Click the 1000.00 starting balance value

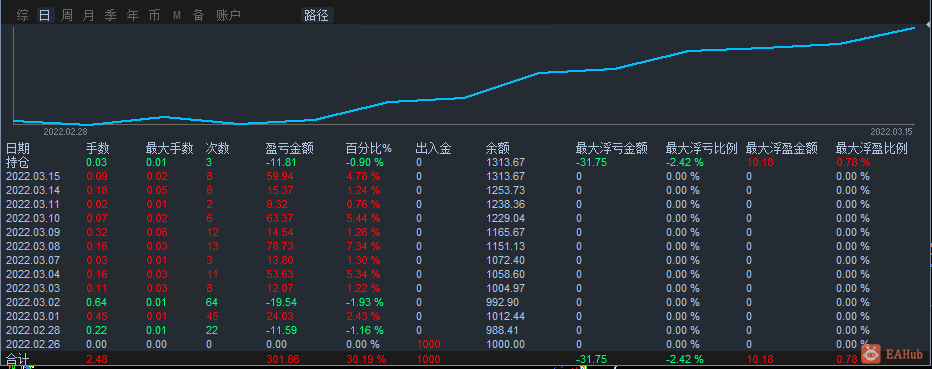pos(505,344)
